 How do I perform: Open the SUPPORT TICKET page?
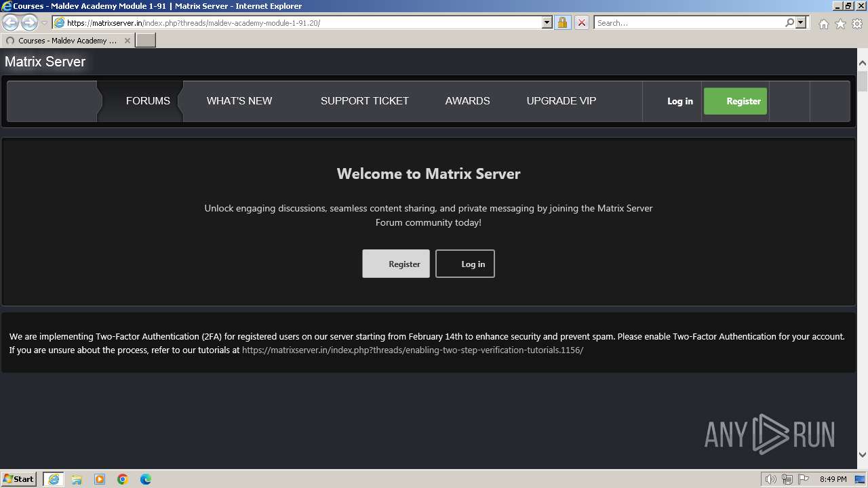(365, 101)
